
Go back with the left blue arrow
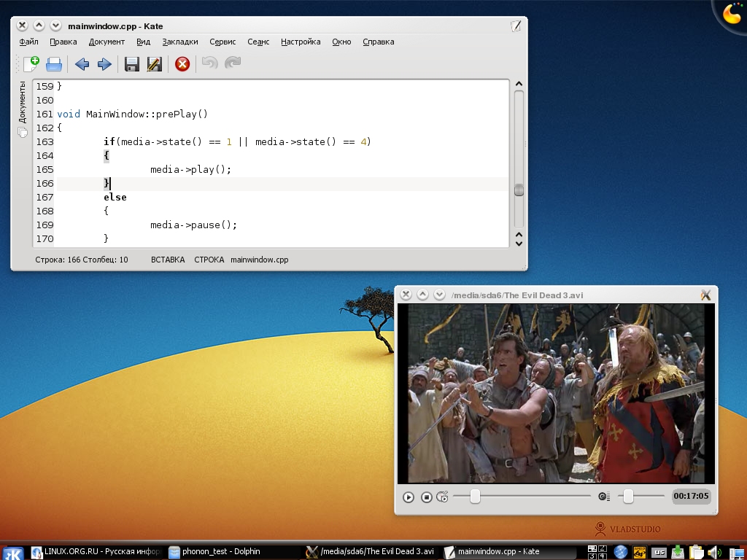point(82,64)
